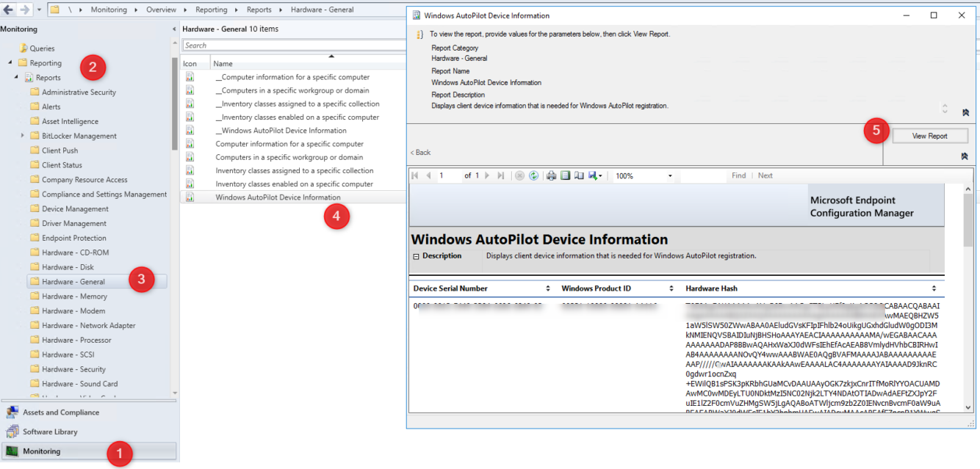Click the report Search input field
Image resolution: width=980 pixels, height=469 pixels.
pos(294,45)
